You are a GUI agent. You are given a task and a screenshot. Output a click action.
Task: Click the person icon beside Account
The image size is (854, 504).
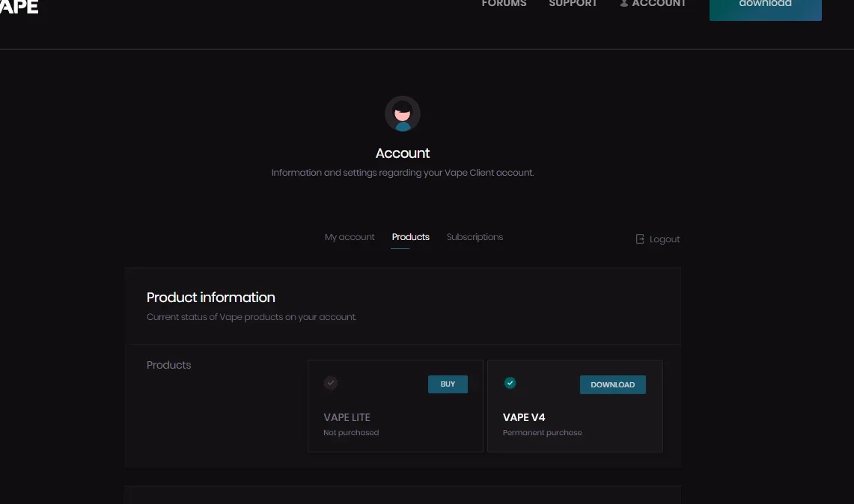coord(623,3)
